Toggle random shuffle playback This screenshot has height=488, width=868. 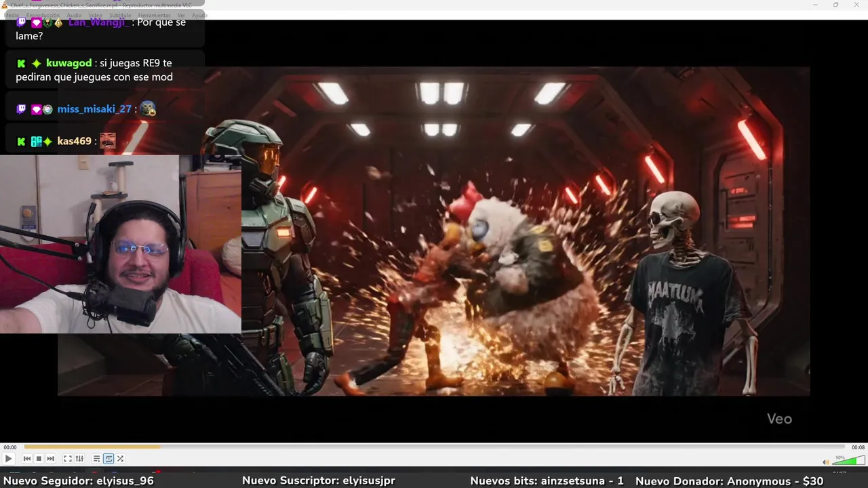click(120, 459)
